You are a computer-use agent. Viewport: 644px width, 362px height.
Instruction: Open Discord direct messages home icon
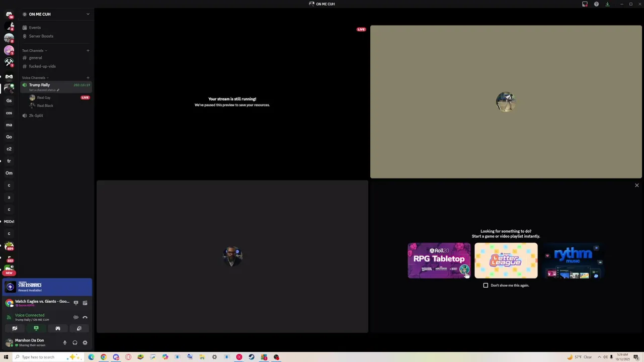[9, 14]
